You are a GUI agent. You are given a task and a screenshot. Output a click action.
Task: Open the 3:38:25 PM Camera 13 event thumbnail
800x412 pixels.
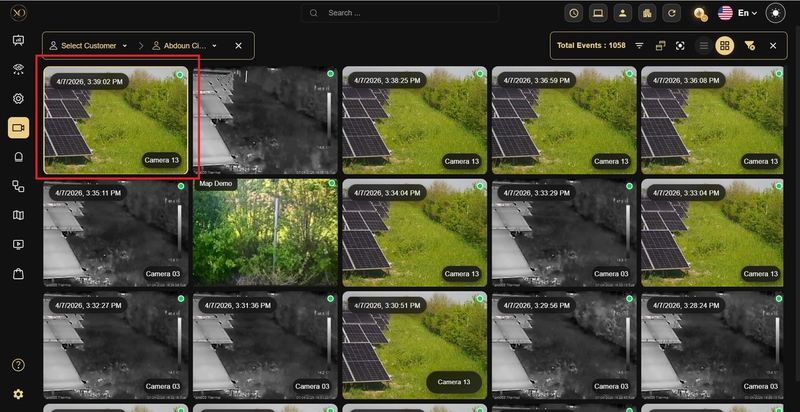coord(415,120)
